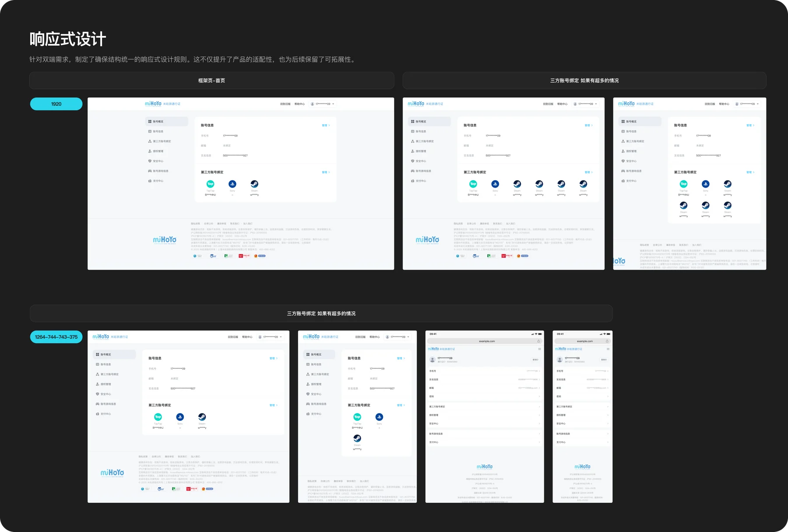Click 邮箱 row in the narrowest mobile mockup
Viewport: 788px width, 532px height.
tap(582, 388)
